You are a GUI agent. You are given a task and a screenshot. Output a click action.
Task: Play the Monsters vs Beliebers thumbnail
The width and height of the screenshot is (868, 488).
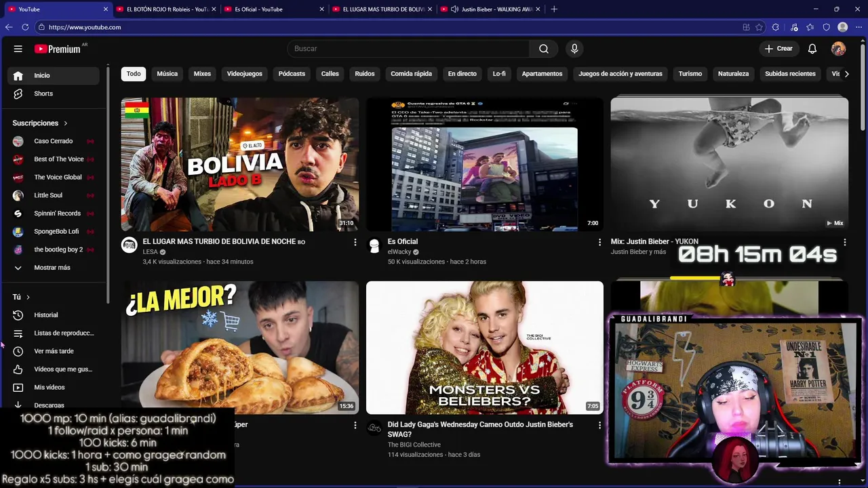point(484,348)
